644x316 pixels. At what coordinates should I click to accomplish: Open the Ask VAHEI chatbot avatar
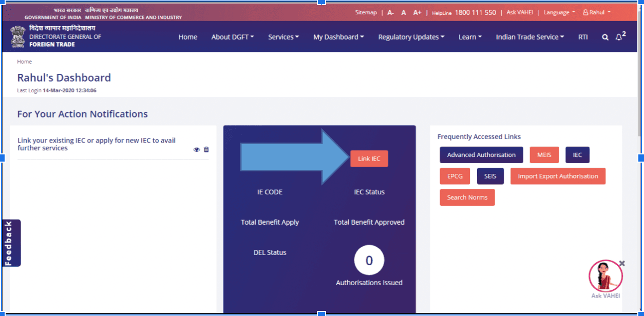[x=605, y=276]
